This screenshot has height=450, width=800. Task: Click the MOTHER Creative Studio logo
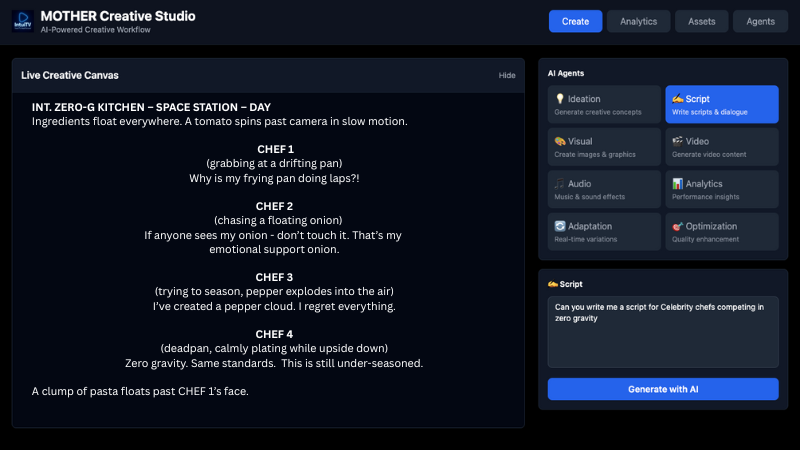click(x=22, y=21)
